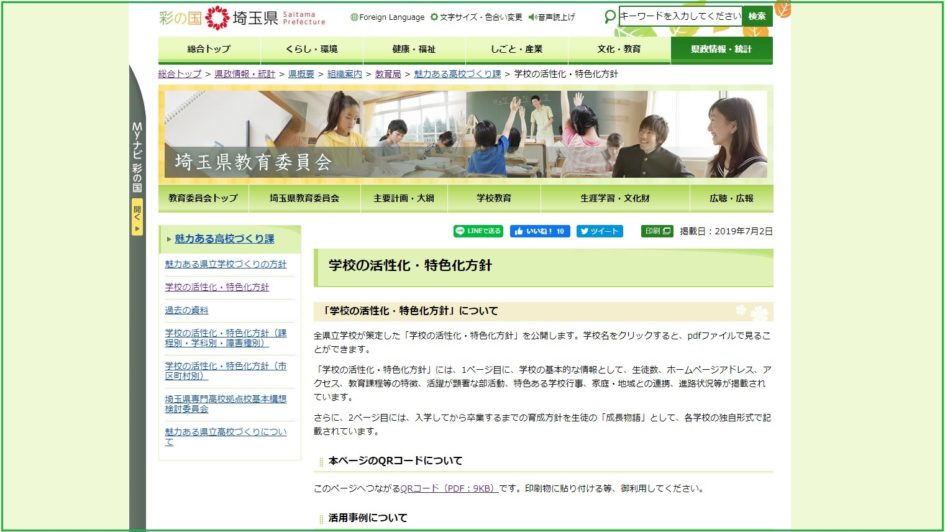Select the 県政情報・統計 menu tab
This screenshot has height=532, width=945.
point(721,49)
